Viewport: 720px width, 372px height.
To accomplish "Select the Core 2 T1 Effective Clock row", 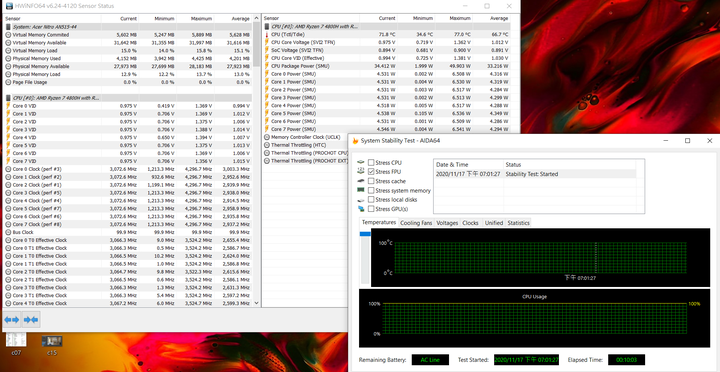I will coord(128,280).
